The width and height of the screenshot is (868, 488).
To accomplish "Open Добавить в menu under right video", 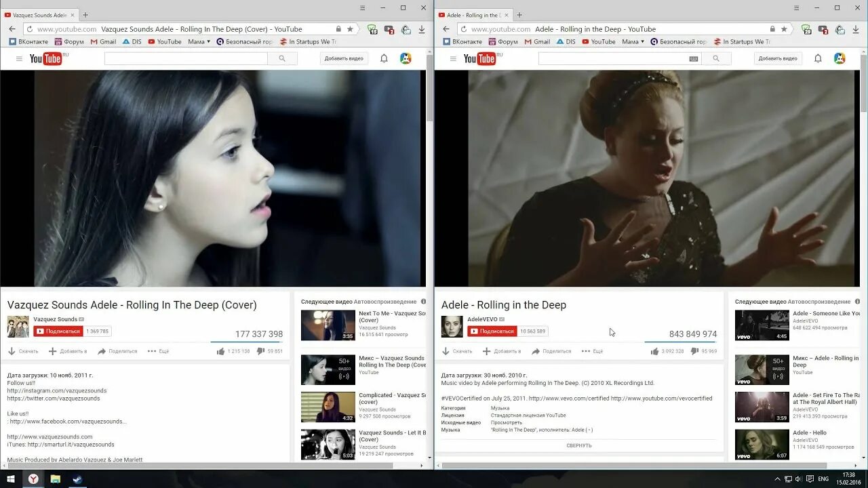I will (x=501, y=351).
